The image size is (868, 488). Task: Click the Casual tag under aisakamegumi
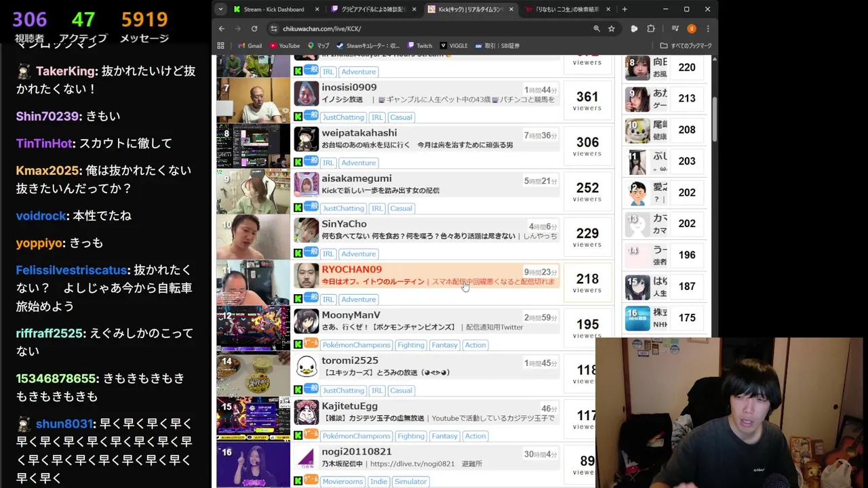pos(401,208)
